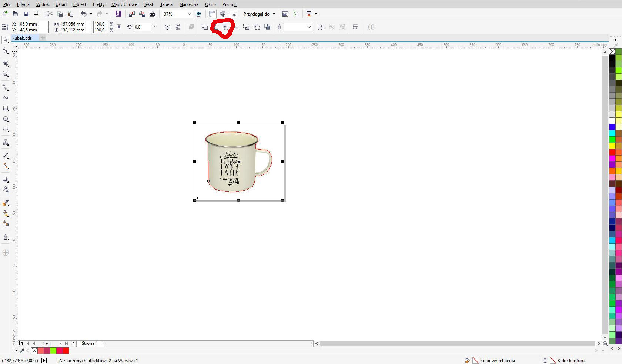Click the Print icon in toolbar
The width and height of the screenshot is (622, 364).
[36, 14]
